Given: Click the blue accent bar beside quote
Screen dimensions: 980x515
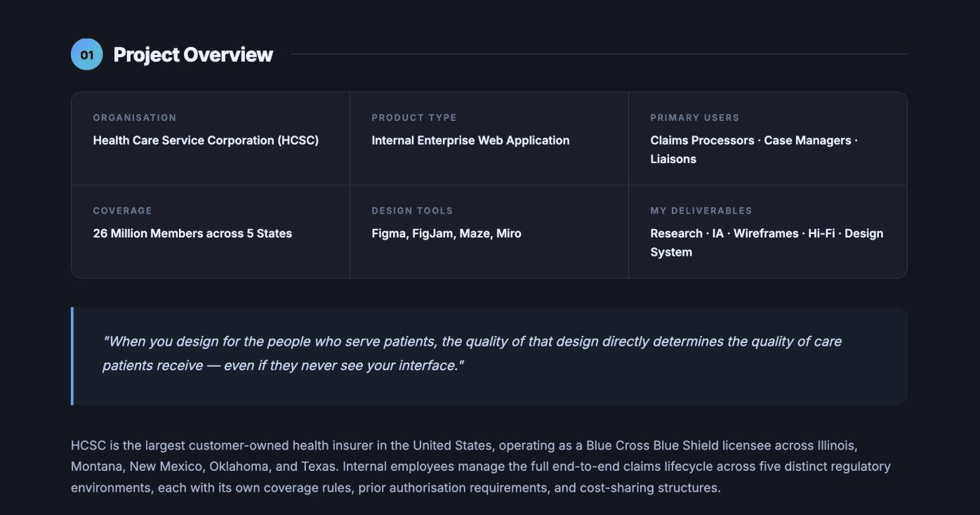Looking at the screenshot, I should pyautogui.click(x=72, y=356).
